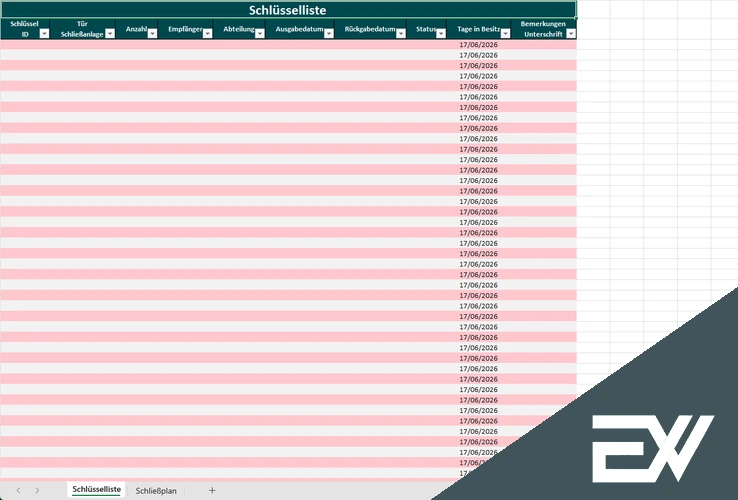Select the Ausgabedatum header cell

(300, 29)
